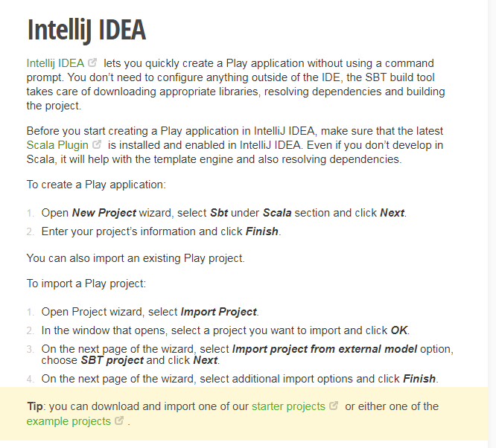Click bold Scala word in first step
The image size is (496, 448).
[x=276, y=213]
